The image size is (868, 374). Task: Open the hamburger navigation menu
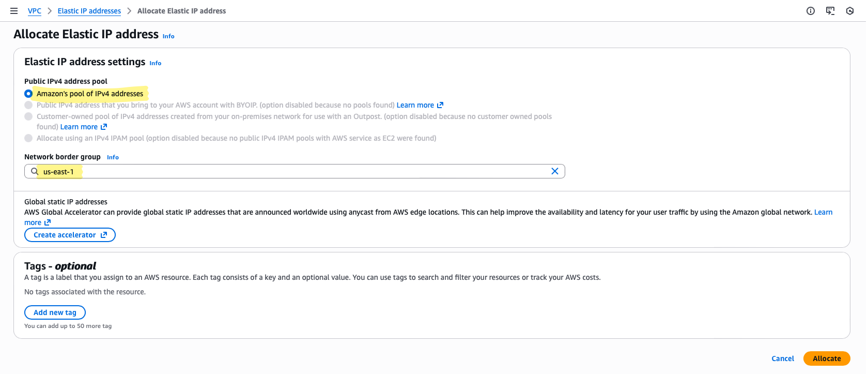pos(14,11)
